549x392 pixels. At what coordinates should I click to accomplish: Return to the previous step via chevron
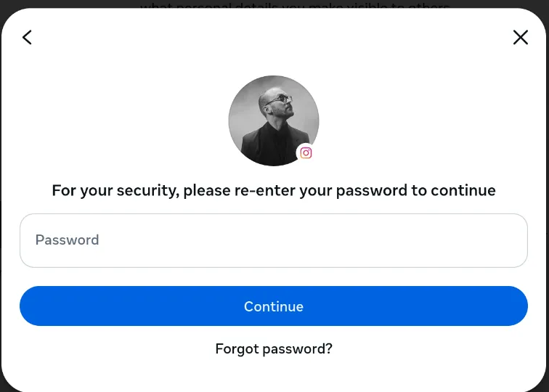click(x=27, y=37)
